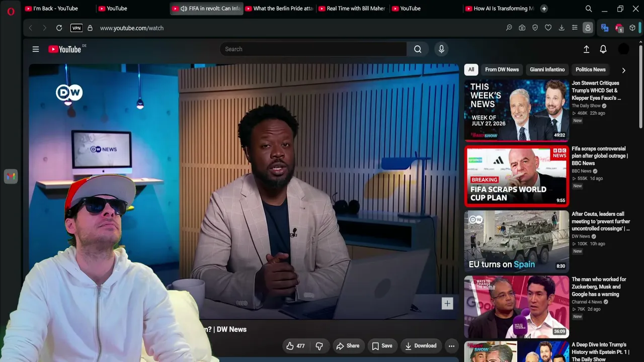This screenshot has width=644, height=362.
Task: Filter suggestions by Gianni Infantino
Action: click(x=547, y=70)
